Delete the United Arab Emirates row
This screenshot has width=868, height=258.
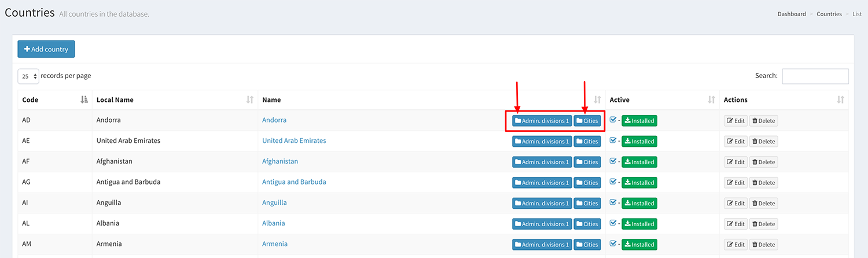(763, 141)
